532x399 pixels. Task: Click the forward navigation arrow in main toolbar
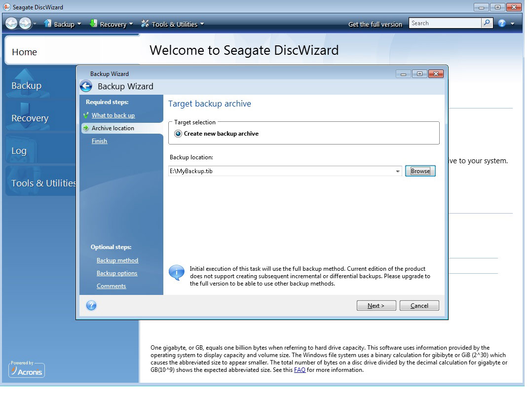click(25, 23)
